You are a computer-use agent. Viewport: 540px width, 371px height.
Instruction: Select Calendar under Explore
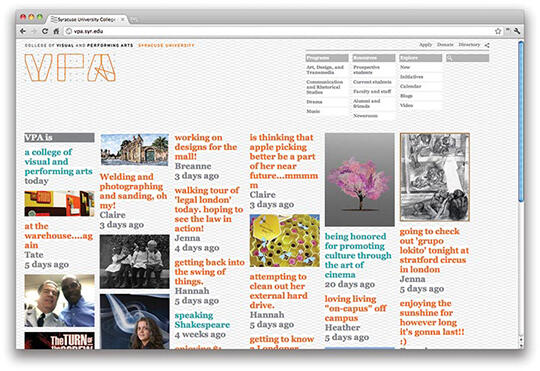click(411, 86)
